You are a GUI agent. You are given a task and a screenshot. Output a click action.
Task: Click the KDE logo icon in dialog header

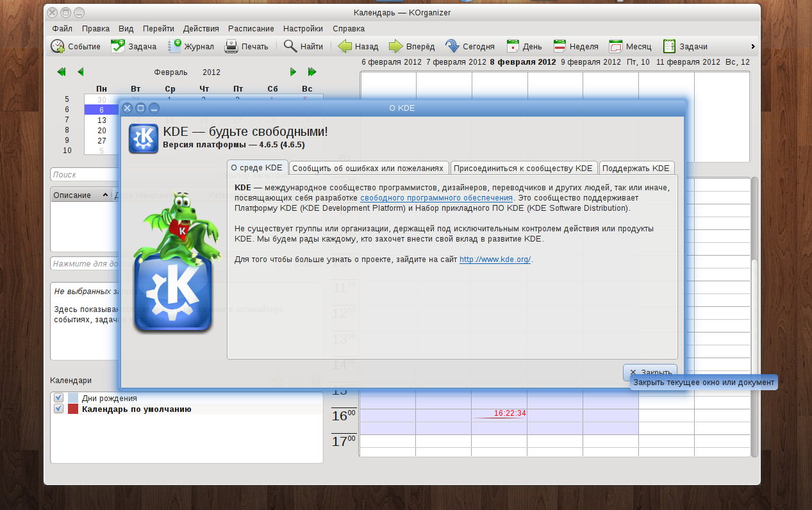coord(143,138)
